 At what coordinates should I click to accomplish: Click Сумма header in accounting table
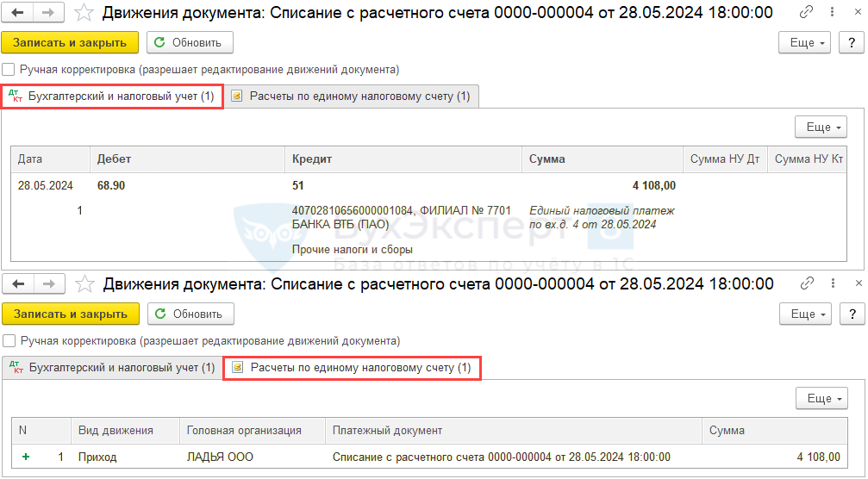click(x=603, y=159)
